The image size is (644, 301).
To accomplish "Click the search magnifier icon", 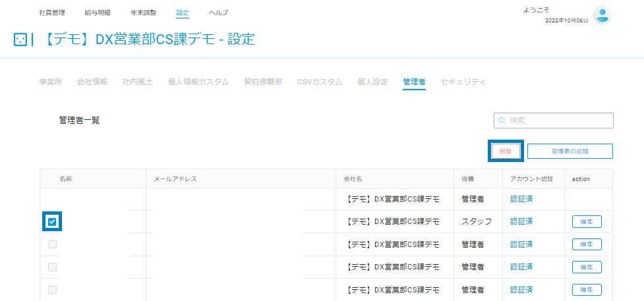I will (502, 121).
